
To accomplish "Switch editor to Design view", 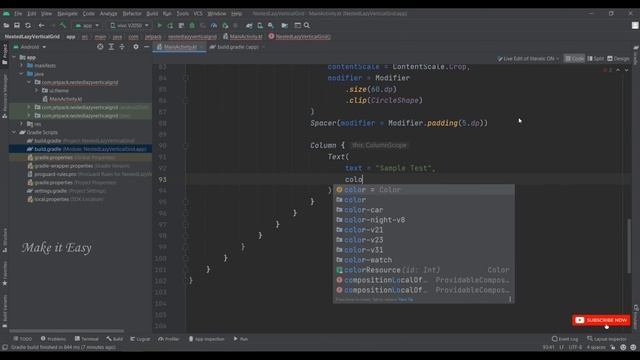I will [x=618, y=59].
